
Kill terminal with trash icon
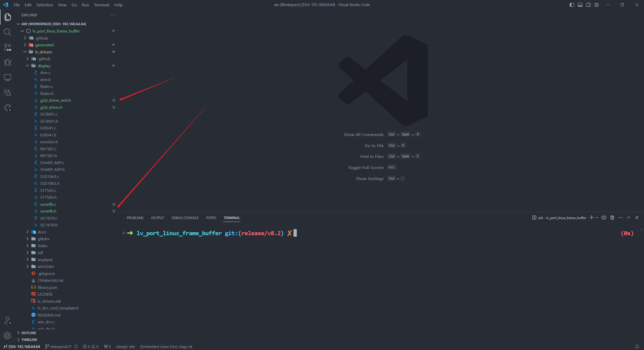(x=612, y=218)
